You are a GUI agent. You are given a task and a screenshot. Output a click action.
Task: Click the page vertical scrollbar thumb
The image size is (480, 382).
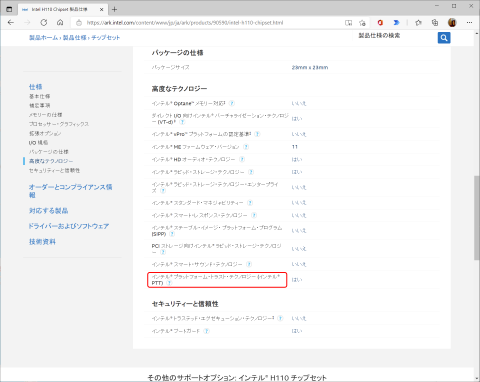click(477, 218)
